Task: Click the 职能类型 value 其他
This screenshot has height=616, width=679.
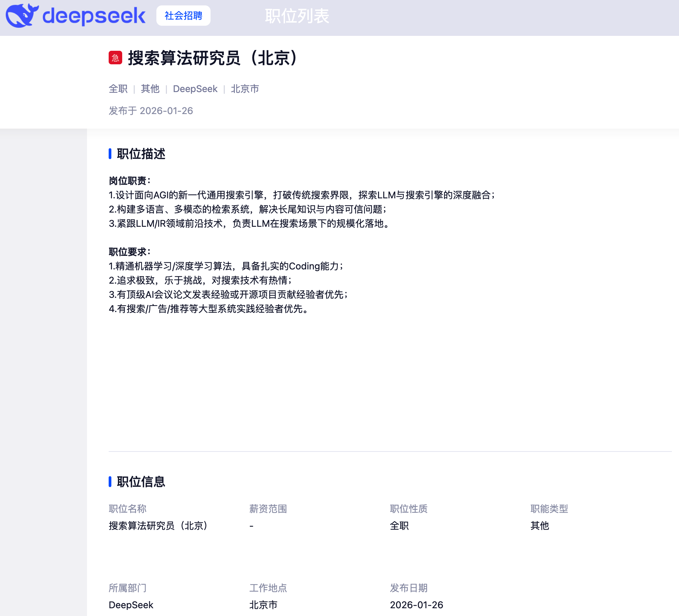Action: click(x=540, y=526)
